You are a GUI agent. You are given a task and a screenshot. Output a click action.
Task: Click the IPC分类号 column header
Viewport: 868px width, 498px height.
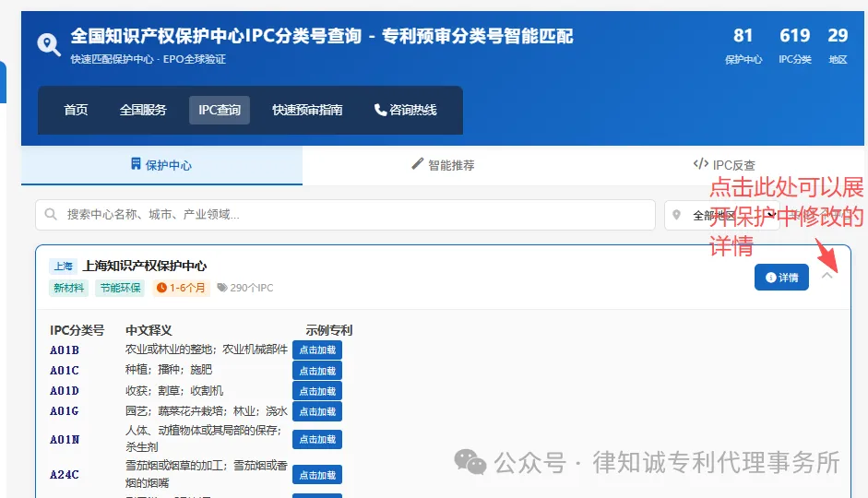[x=77, y=330]
